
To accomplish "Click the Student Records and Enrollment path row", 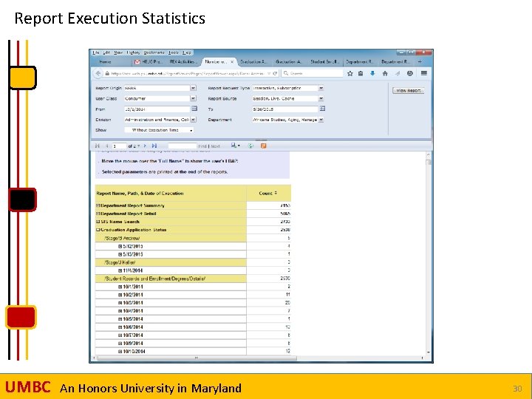I will [171, 279].
